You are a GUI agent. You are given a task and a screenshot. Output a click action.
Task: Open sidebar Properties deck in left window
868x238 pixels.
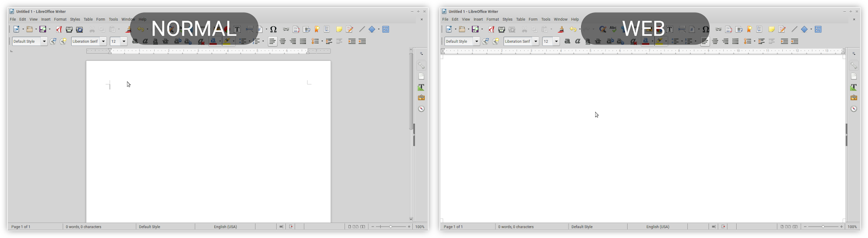pyautogui.click(x=421, y=65)
